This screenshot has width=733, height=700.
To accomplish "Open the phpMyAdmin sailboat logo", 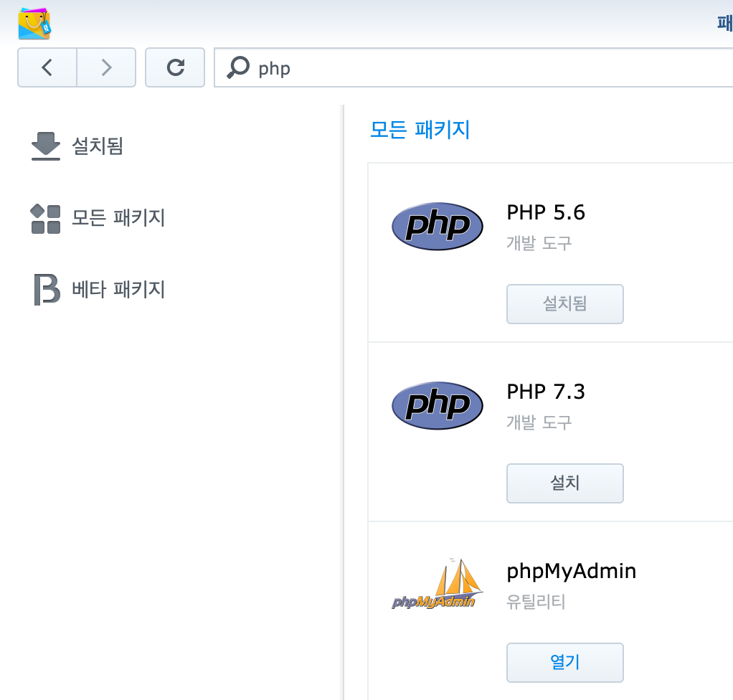I will click(437, 584).
